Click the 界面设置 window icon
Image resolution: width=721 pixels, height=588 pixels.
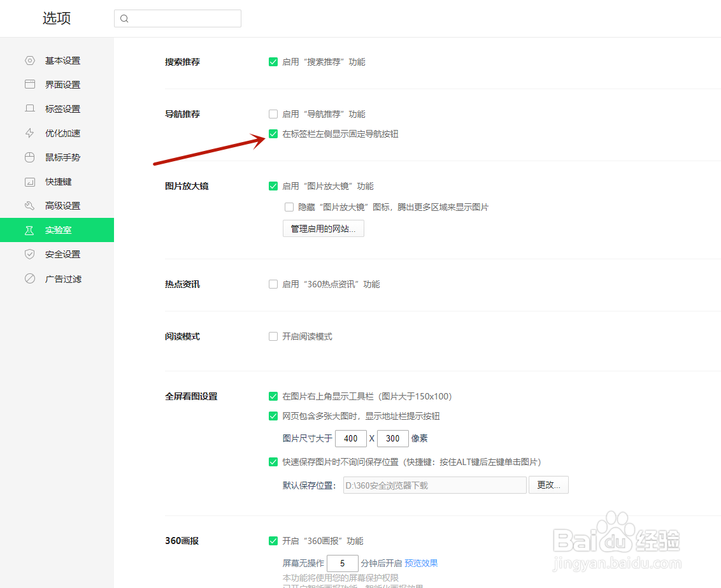[30, 84]
